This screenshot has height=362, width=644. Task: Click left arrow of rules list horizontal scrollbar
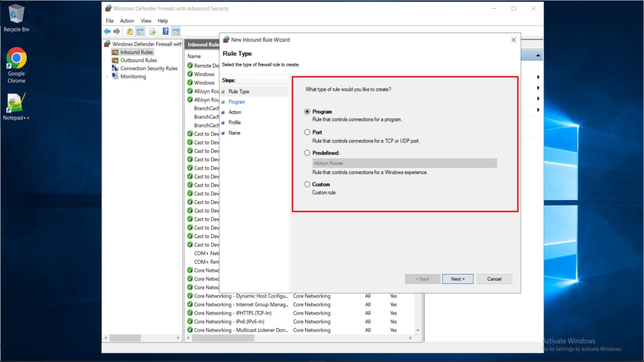click(x=189, y=338)
